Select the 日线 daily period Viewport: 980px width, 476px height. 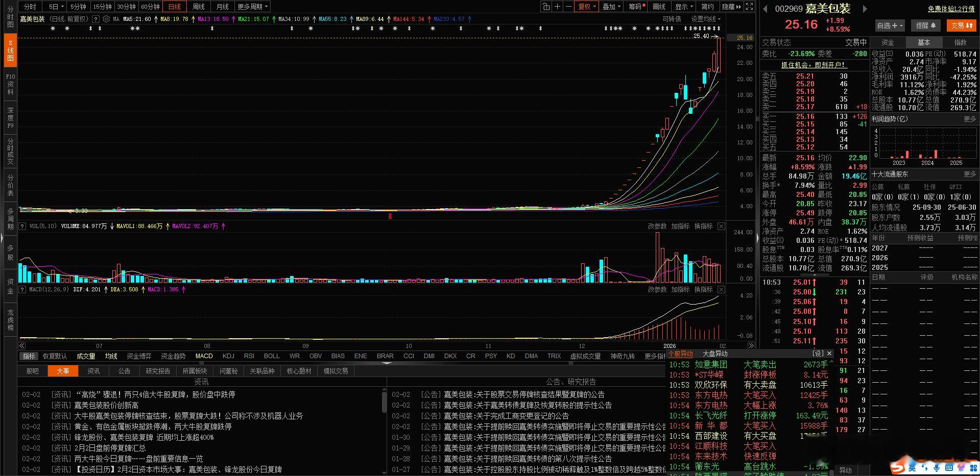[174, 7]
